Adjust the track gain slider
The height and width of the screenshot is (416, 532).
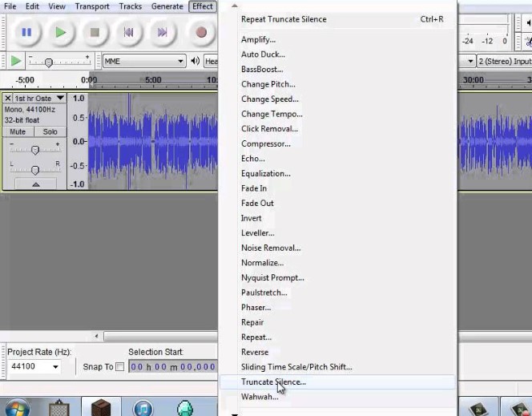35,150
